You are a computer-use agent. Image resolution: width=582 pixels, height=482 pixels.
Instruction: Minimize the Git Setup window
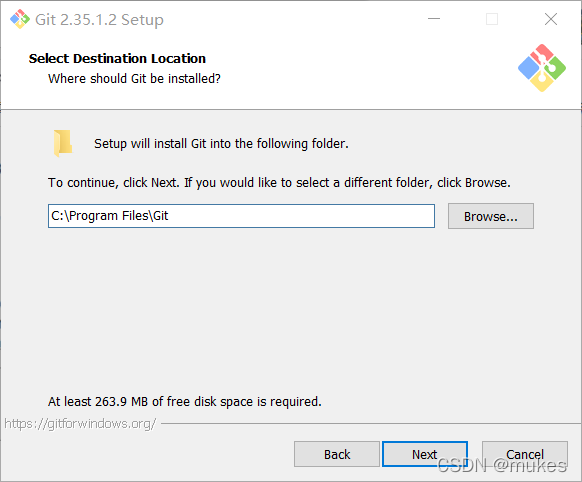point(434,19)
